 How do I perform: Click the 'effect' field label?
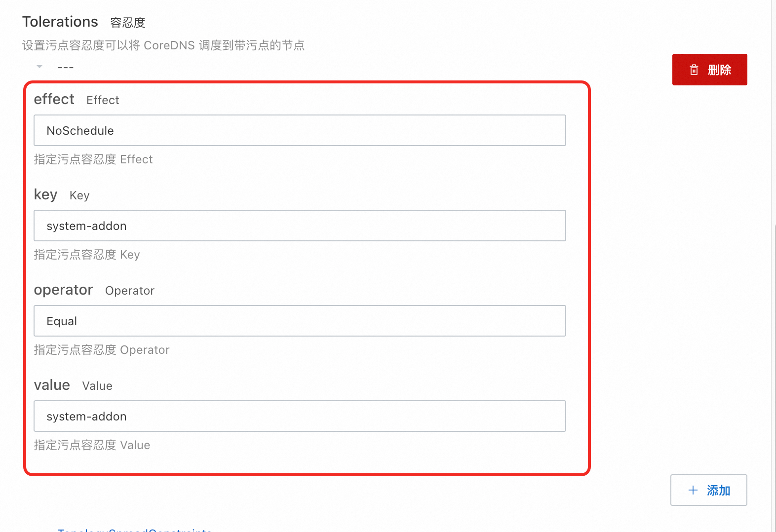coord(54,99)
